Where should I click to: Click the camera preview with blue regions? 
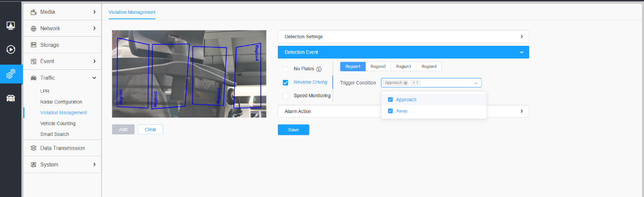click(189, 74)
